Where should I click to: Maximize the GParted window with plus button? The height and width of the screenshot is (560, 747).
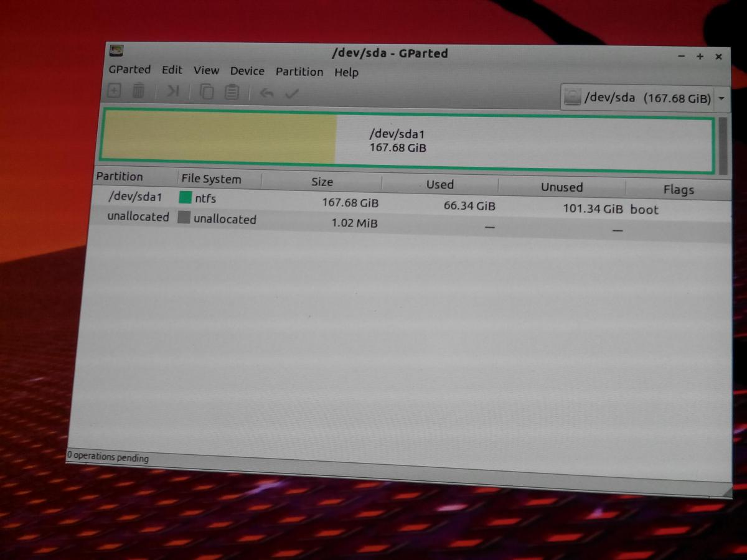pos(700,56)
